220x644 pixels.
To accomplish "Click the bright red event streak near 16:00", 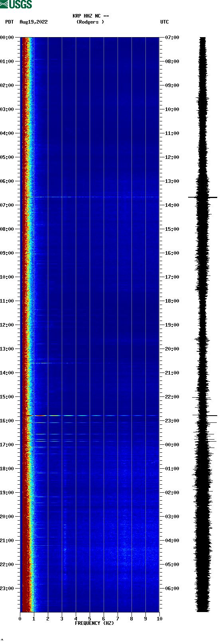I will [41, 416].
